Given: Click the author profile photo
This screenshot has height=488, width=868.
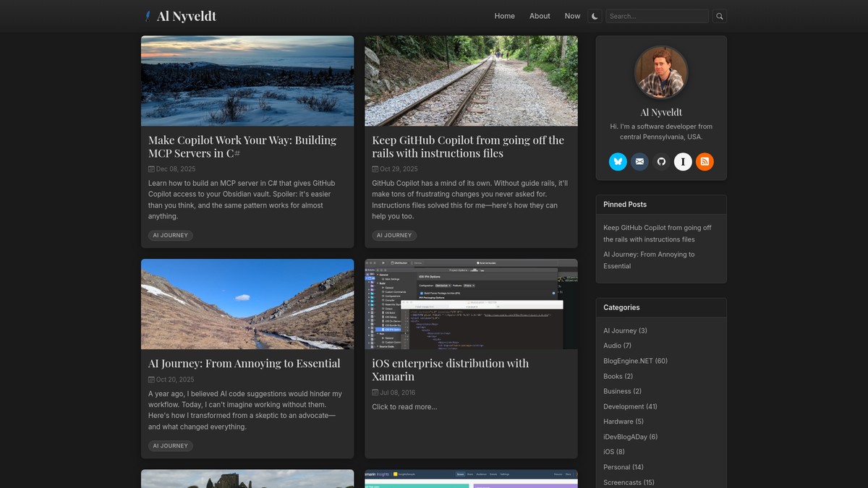Looking at the screenshot, I should [661, 72].
